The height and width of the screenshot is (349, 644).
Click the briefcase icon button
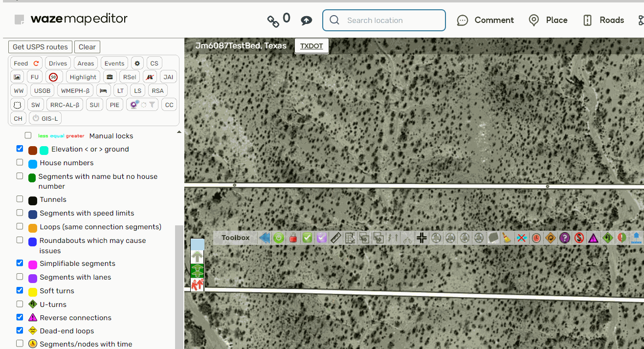110,77
